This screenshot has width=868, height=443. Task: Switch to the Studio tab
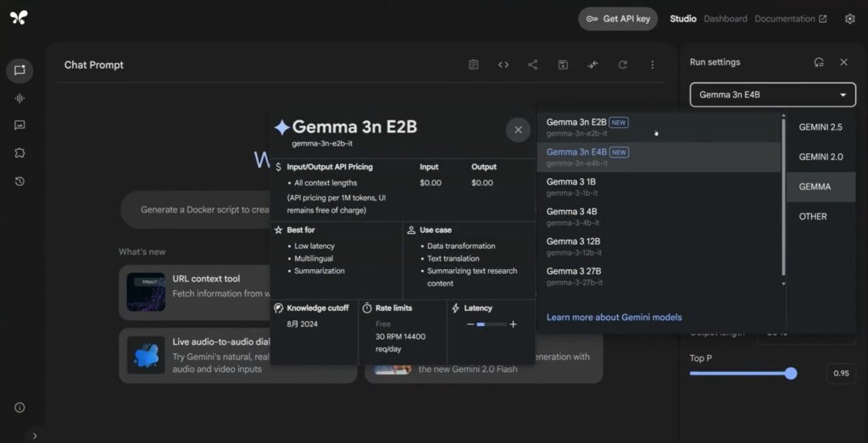point(683,19)
